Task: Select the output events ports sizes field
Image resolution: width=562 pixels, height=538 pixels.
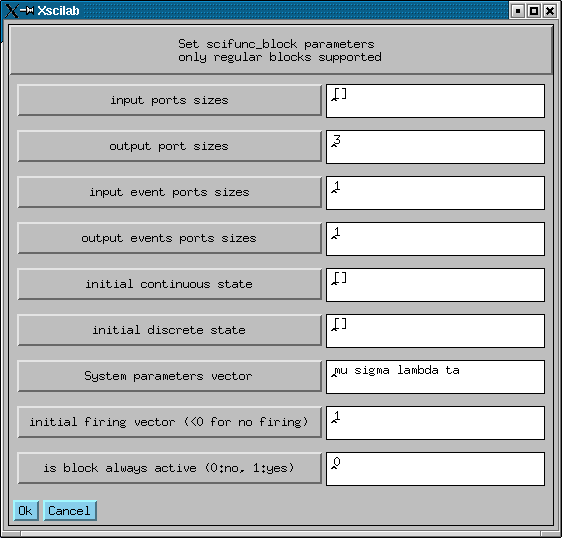Action: 435,239
